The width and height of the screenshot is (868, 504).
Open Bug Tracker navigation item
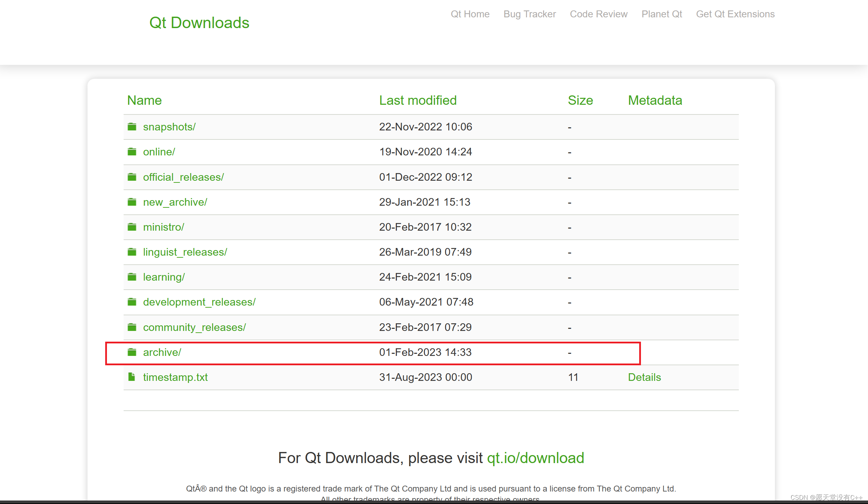click(x=529, y=14)
